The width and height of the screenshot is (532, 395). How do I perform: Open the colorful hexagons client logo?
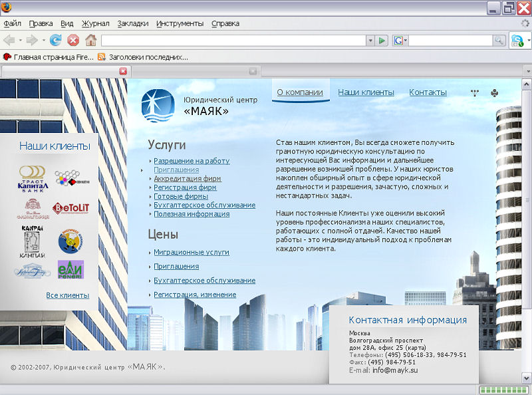pyautogui.click(x=72, y=178)
